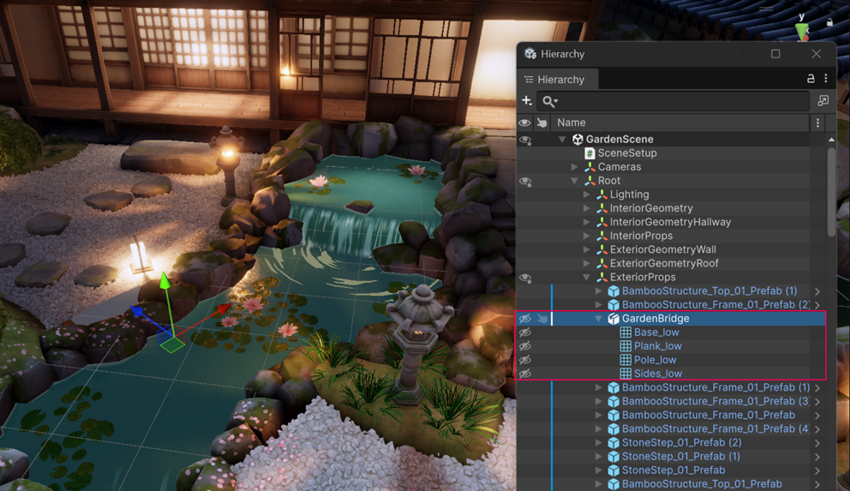Collapse the GardenScene tree arrow
The image size is (850, 491).
point(562,139)
